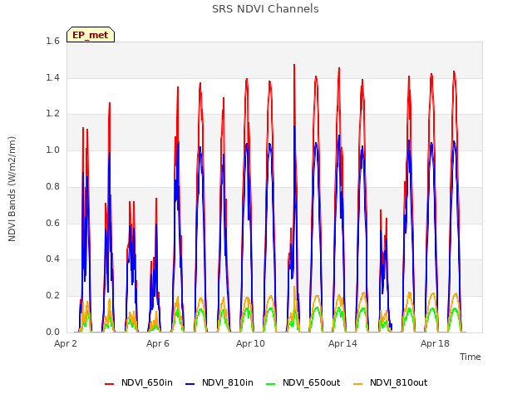532x399 pixels.
Task: Toggle the NDVI_650out legend entry
Action: pos(303,383)
